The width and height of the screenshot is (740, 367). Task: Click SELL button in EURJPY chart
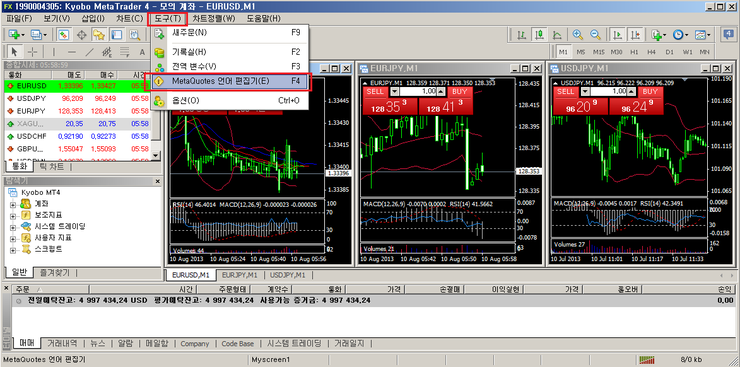(x=376, y=92)
